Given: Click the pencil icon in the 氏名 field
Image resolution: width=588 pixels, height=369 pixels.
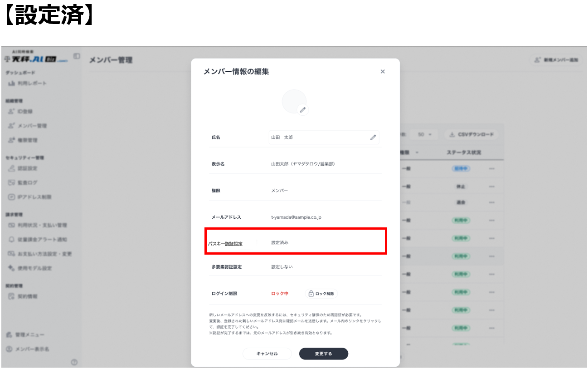Looking at the screenshot, I should point(373,138).
